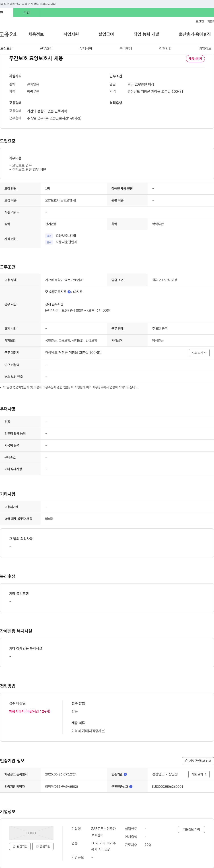Screen dimensions: 214x868
Task: Select the 요양보호사1급 license text
Action: 66,235
